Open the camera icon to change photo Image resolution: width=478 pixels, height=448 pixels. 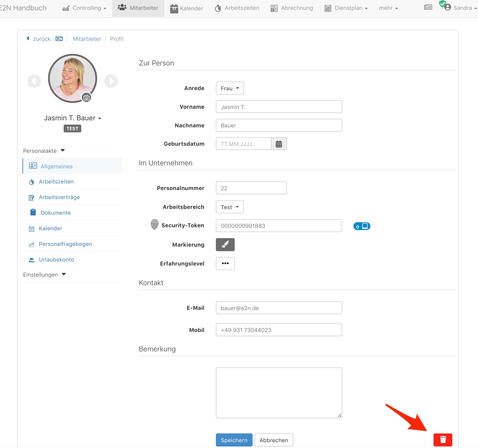87,98
